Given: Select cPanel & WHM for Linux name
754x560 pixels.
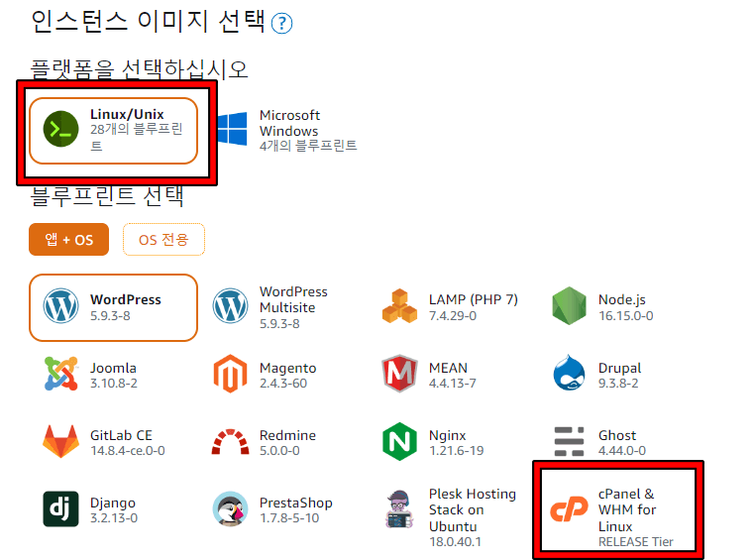Looking at the screenshot, I should 627,510.
